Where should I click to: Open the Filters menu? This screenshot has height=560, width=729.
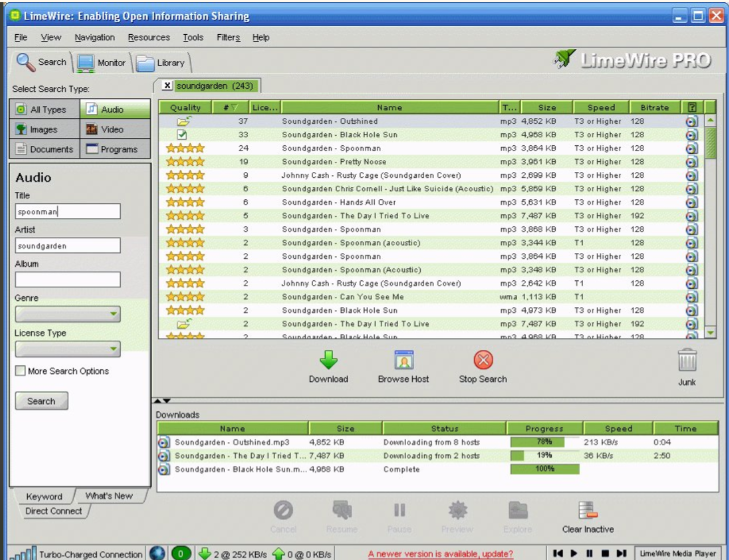(x=228, y=38)
